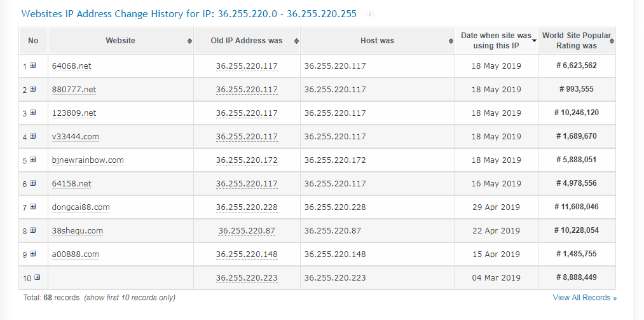644x320 pixels.
Task: Sort by Host was column arrows
Action: tap(451, 41)
